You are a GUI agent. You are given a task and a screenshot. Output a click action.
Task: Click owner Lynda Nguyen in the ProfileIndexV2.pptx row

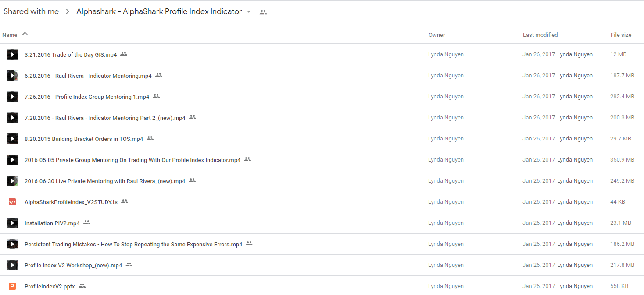click(x=446, y=286)
